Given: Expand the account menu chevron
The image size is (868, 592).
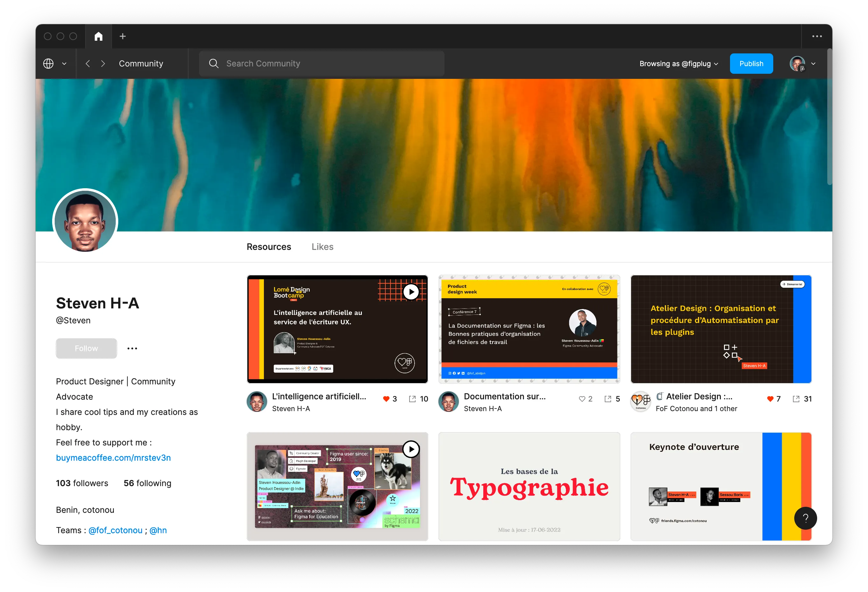Looking at the screenshot, I should [813, 64].
